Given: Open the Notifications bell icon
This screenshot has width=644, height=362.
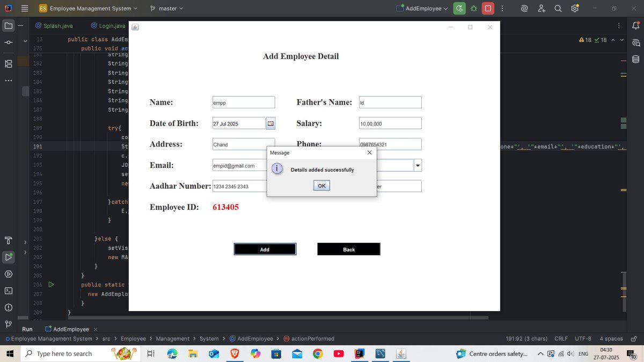Looking at the screenshot, I should 636,25.
